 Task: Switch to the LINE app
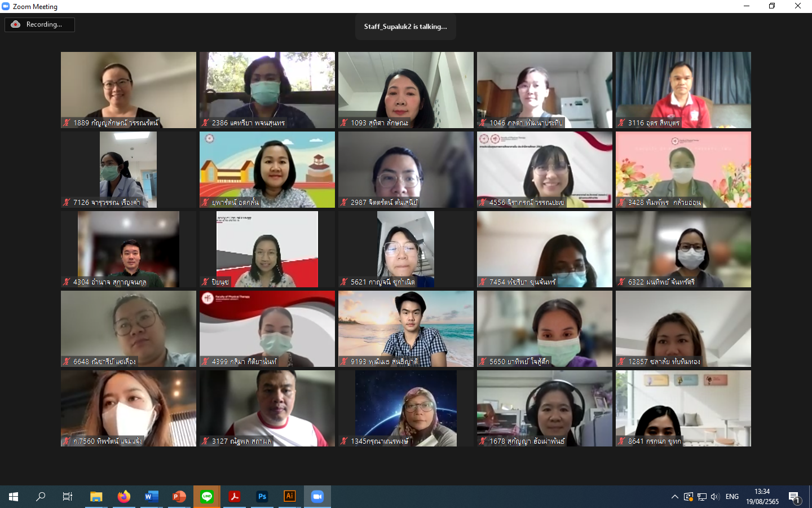[207, 497]
